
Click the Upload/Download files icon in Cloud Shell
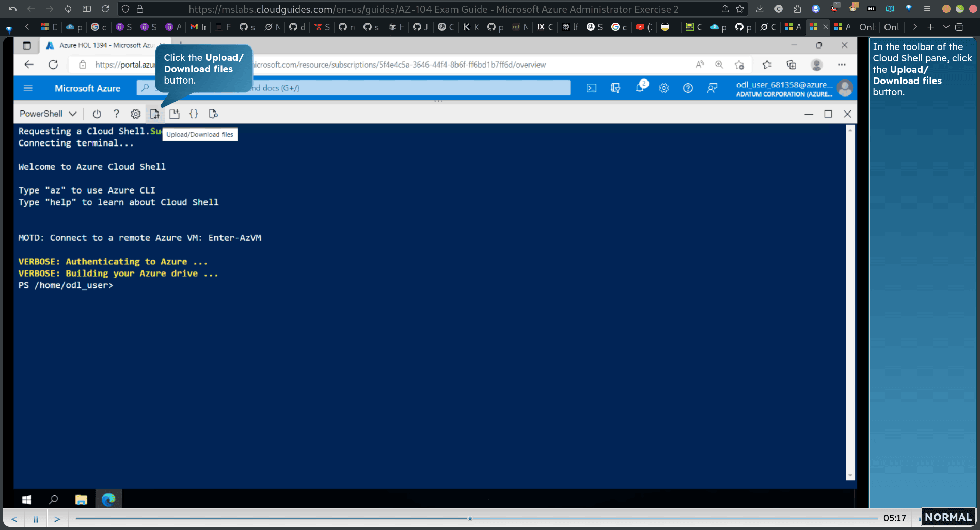point(154,114)
